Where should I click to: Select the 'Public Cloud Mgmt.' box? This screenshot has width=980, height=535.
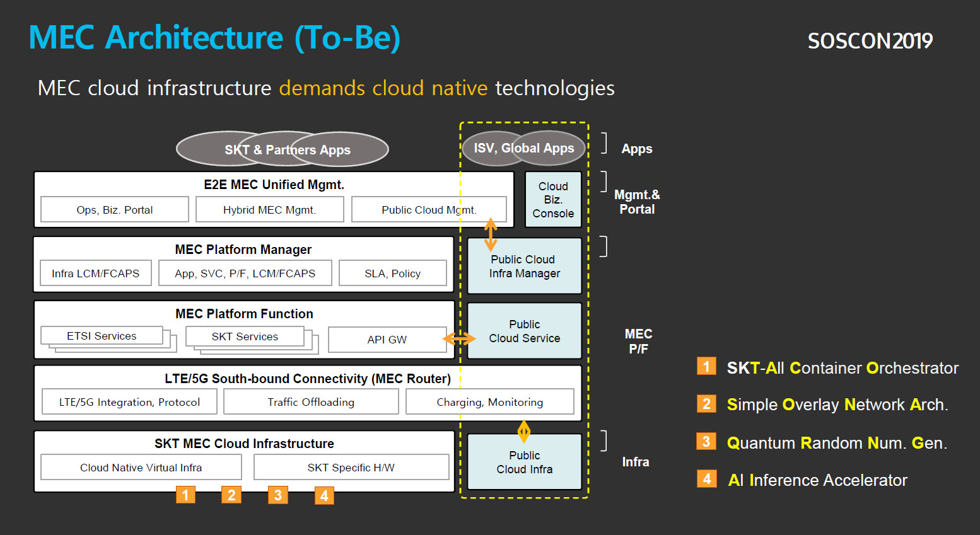[429, 210]
